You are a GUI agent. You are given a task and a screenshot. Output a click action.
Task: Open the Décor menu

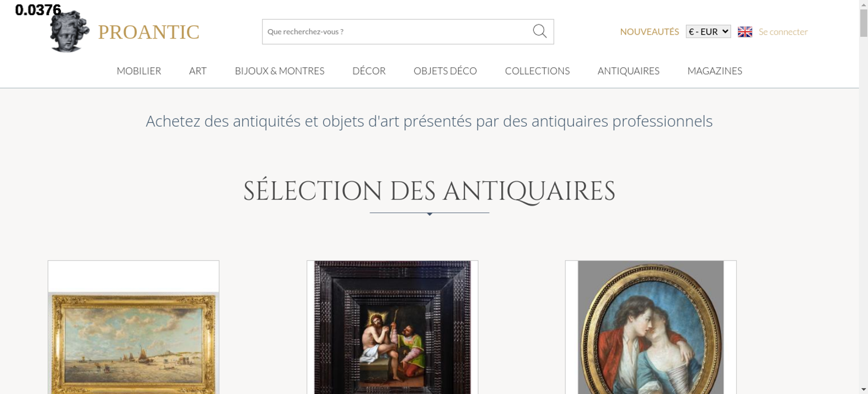(369, 71)
